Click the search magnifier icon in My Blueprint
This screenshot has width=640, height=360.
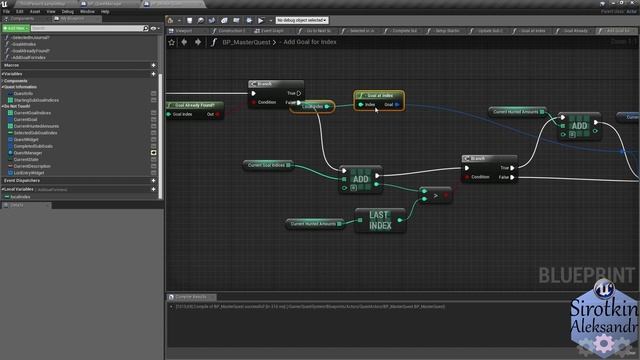point(146,28)
